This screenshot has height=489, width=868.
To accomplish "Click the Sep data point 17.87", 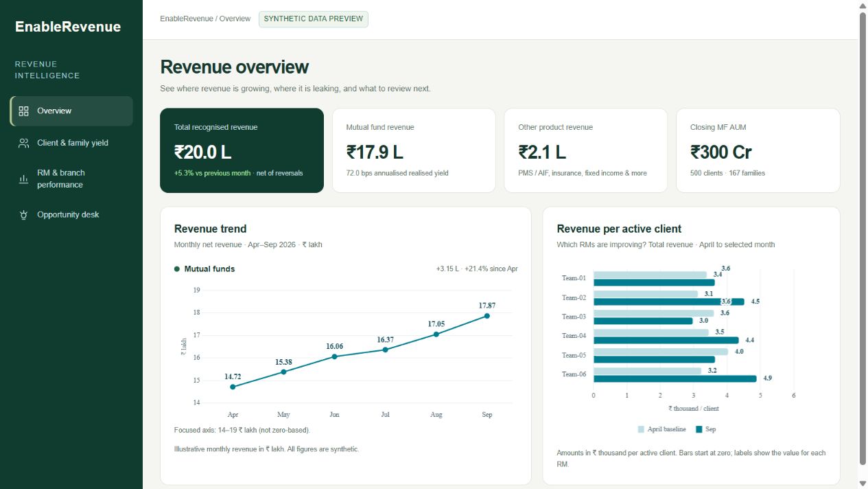I will click(487, 316).
